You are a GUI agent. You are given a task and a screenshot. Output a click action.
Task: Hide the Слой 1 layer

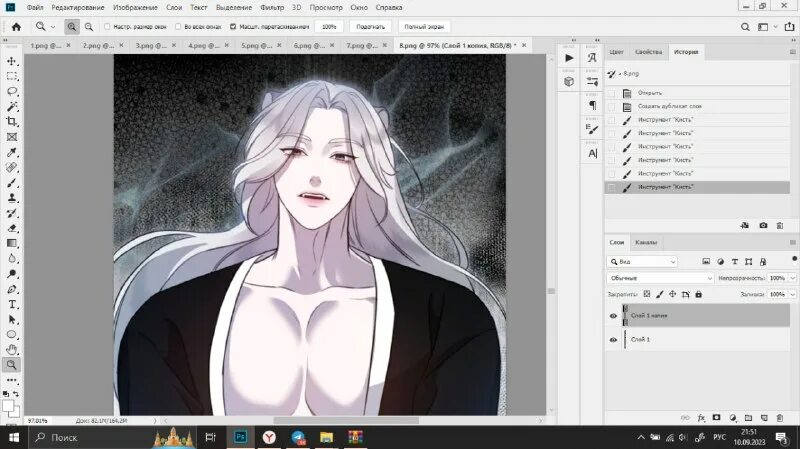pyautogui.click(x=613, y=340)
